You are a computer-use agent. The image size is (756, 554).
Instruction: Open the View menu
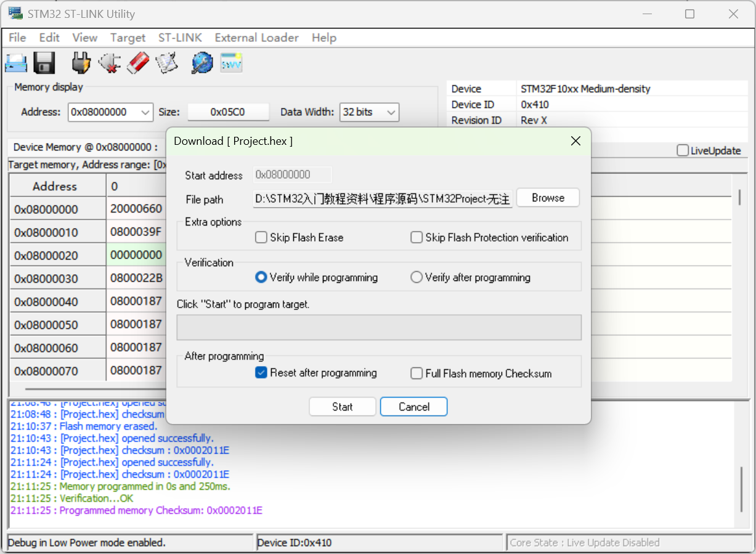[84, 38]
